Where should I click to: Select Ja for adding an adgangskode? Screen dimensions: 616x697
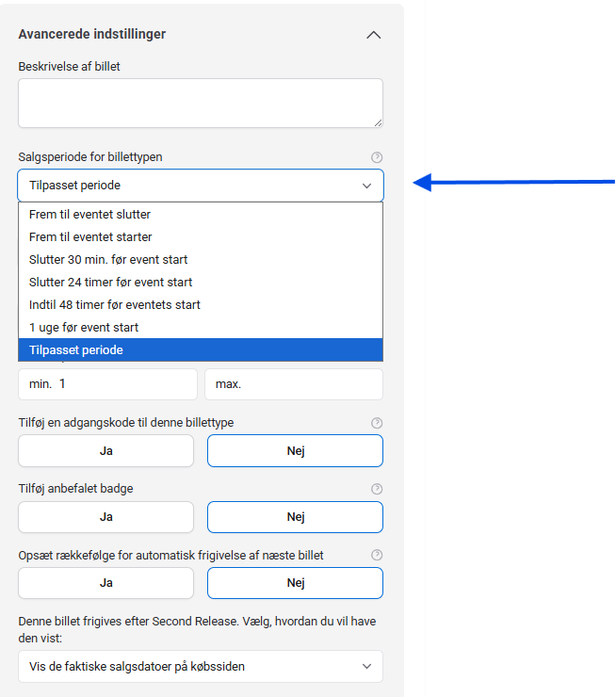tap(105, 451)
